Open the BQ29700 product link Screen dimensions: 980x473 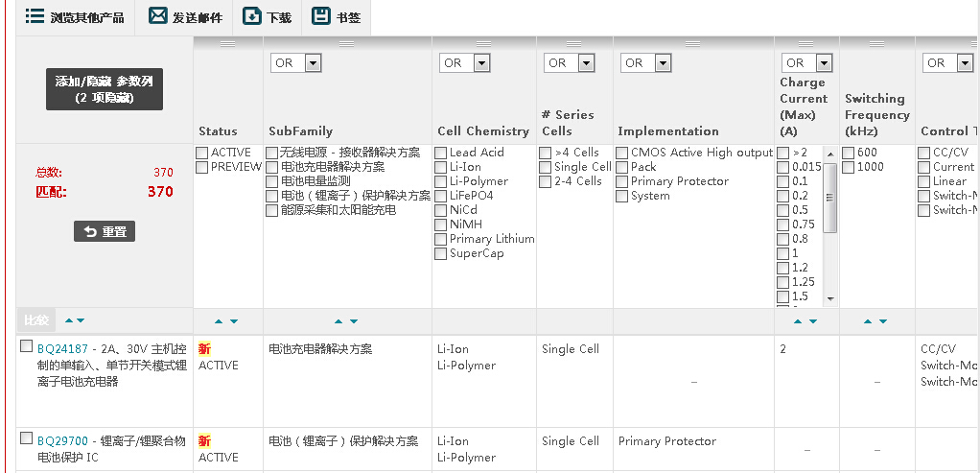point(62,441)
